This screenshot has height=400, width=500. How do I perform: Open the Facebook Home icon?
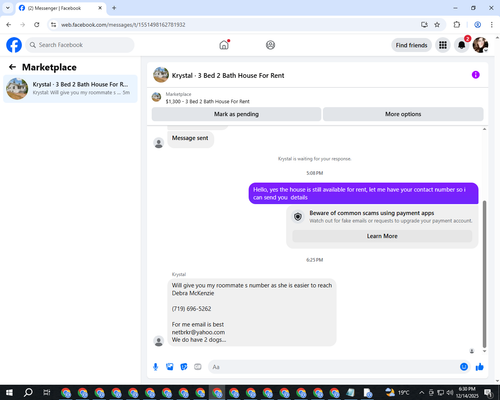[x=224, y=45]
